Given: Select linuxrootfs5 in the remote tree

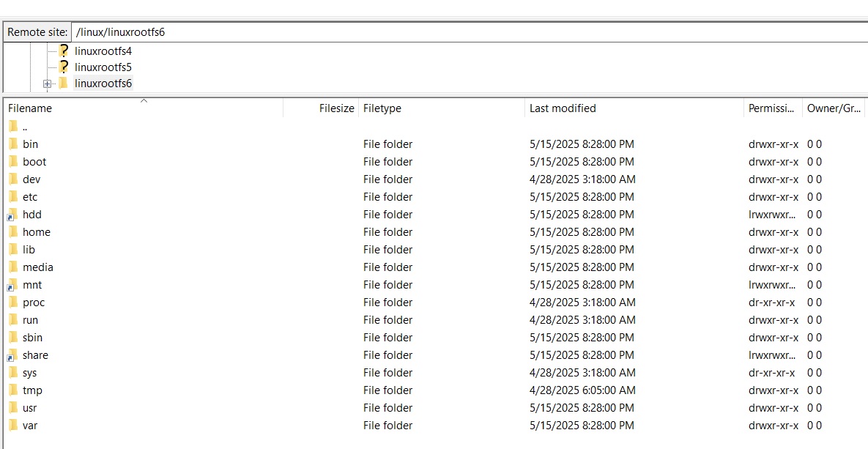Looking at the screenshot, I should [x=103, y=67].
